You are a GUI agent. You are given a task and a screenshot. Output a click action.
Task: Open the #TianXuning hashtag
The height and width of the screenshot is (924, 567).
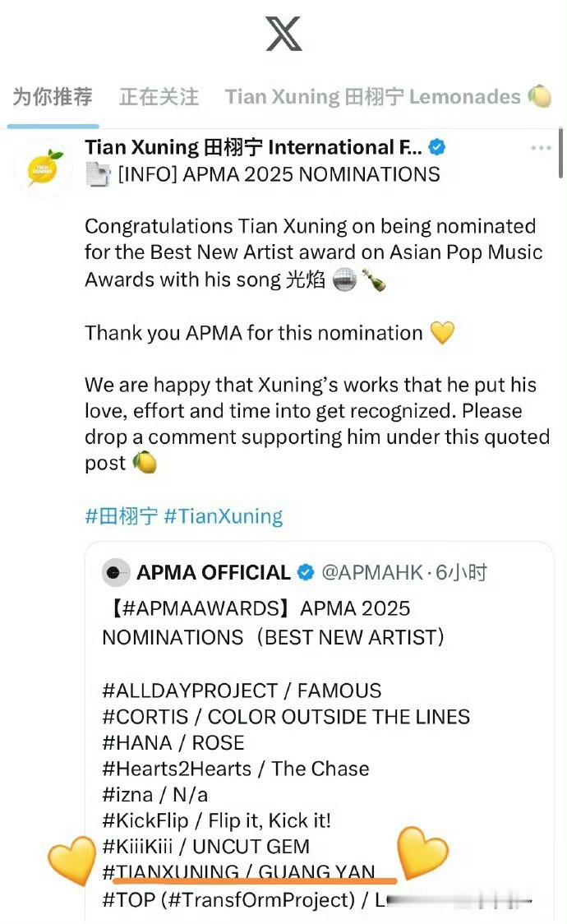[224, 516]
